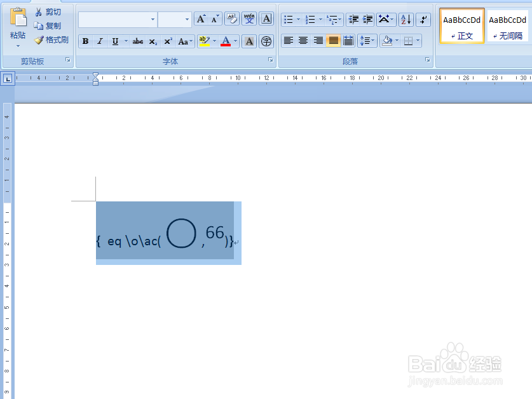Show or hide paragraph marks

[423, 19]
